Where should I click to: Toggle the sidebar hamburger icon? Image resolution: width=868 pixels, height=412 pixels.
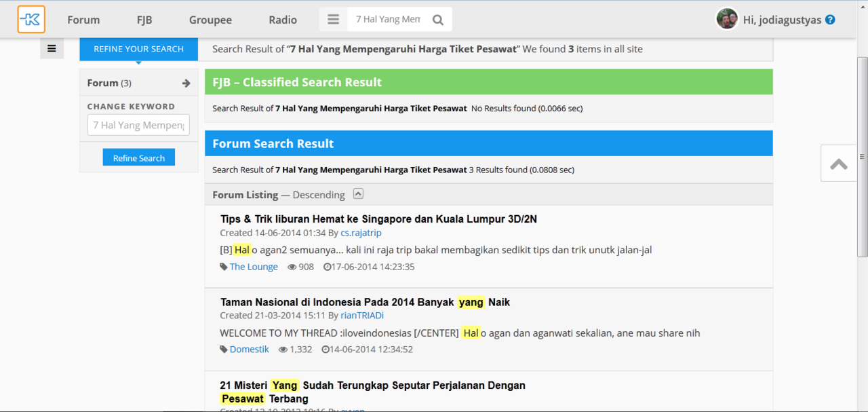click(x=52, y=48)
